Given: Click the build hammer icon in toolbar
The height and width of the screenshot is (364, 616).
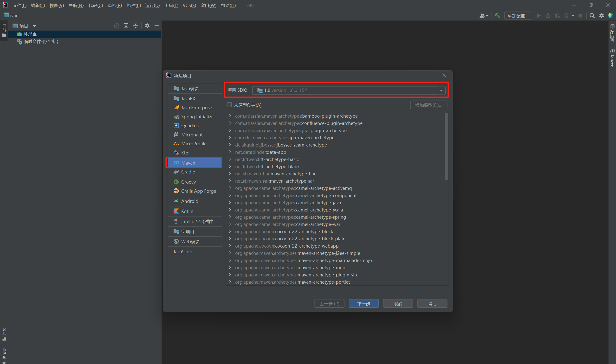Looking at the screenshot, I should (x=498, y=16).
